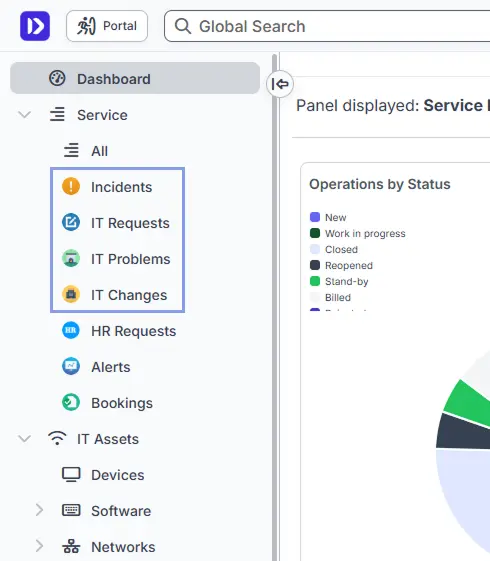The width and height of the screenshot is (490, 561).
Task: Click the yellow IT Changes icon
Action: [x=71, y=294]
